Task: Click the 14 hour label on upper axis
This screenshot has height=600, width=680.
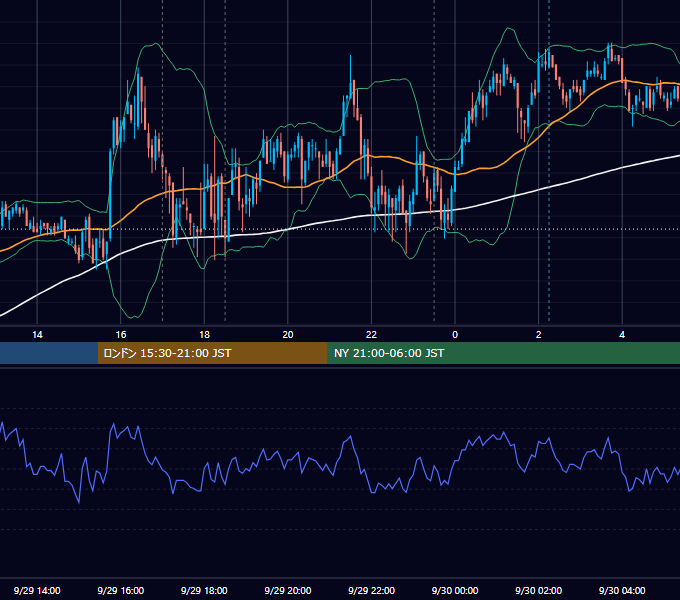Action: [37, 335]
